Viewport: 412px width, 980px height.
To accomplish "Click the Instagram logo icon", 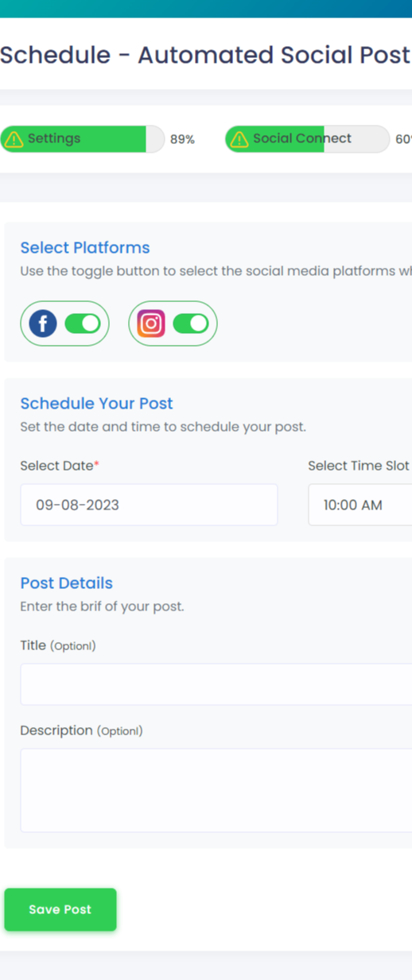I will 151,323.
